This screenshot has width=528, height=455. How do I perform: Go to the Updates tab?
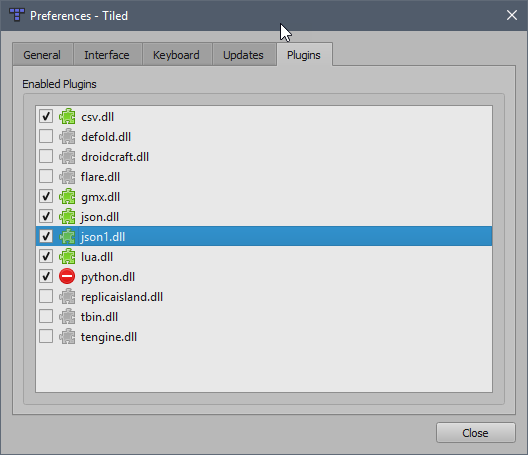(x=243, y=55)
